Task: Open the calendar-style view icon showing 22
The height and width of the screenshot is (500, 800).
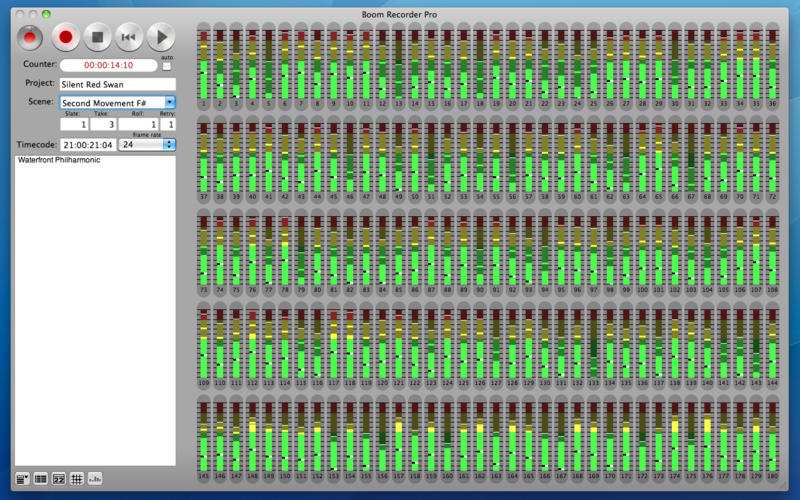Action: tap(59, 479)
